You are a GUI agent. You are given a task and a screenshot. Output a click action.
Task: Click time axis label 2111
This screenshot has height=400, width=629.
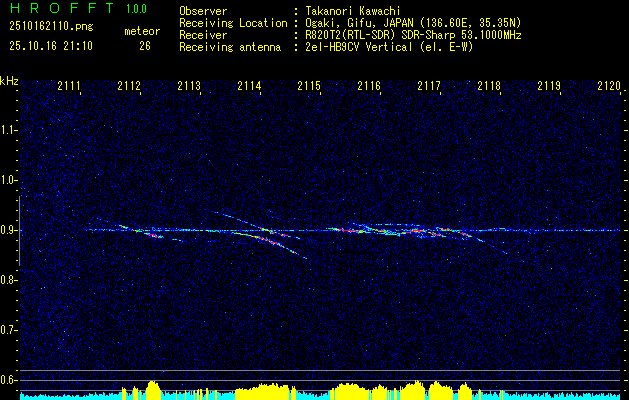(69, 86)
